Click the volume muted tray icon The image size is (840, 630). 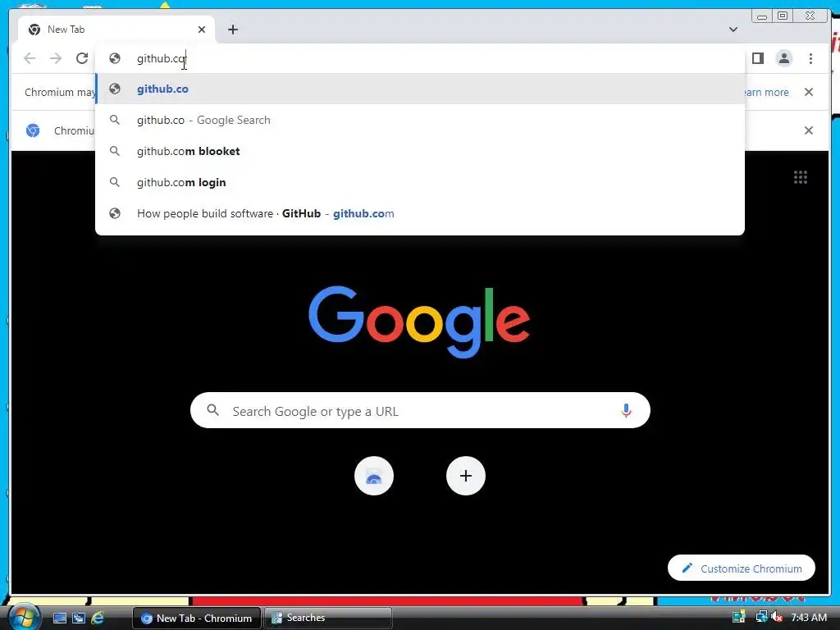778,618
